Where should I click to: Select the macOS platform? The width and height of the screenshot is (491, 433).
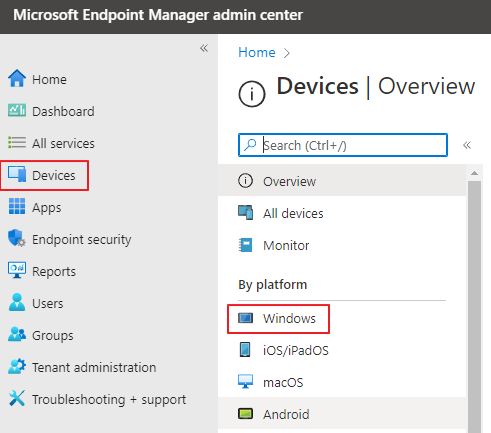(342, 382)
